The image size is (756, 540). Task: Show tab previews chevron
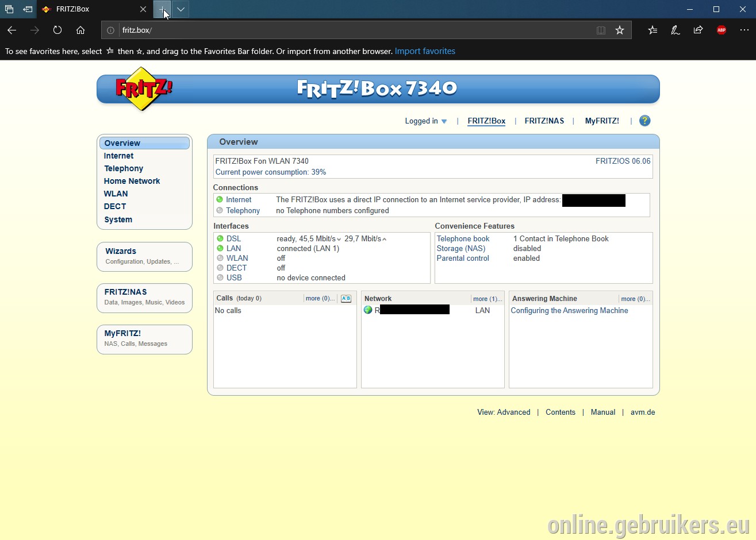(x=181, y=9)
